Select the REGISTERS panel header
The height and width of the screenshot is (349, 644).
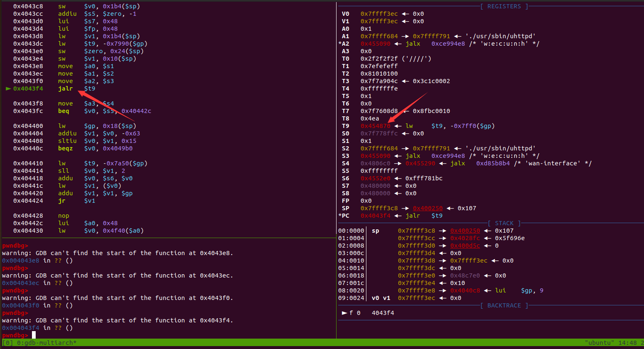coord(504,6)
